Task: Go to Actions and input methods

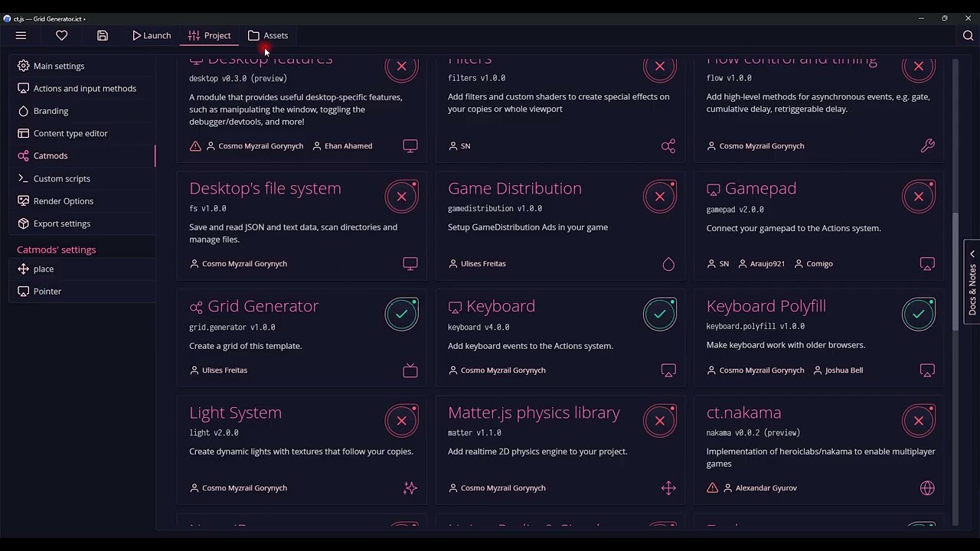Action: 81,88
